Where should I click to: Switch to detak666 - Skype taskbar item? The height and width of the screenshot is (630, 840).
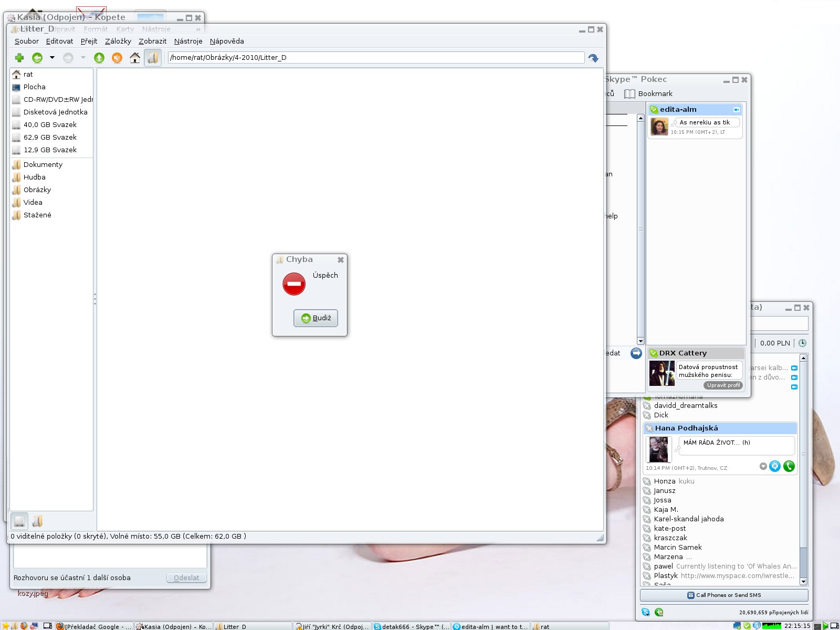pyautogui.click(x=412, y=626)
